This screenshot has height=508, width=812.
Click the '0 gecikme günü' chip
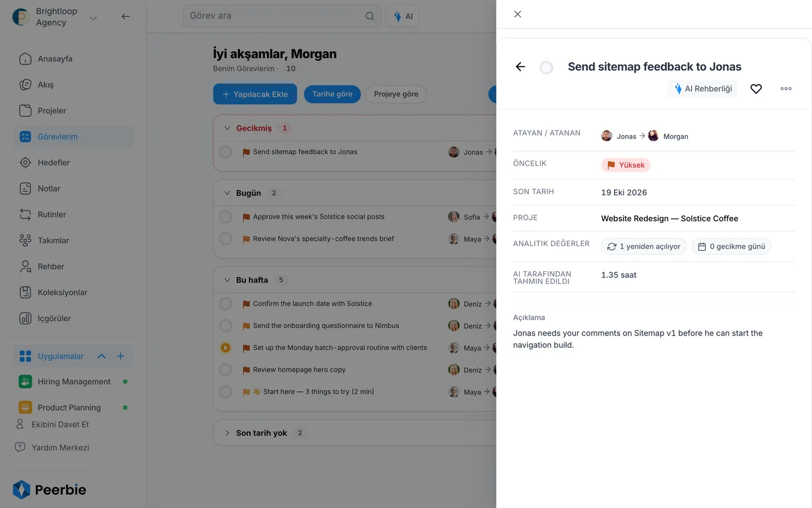(731, 246)
